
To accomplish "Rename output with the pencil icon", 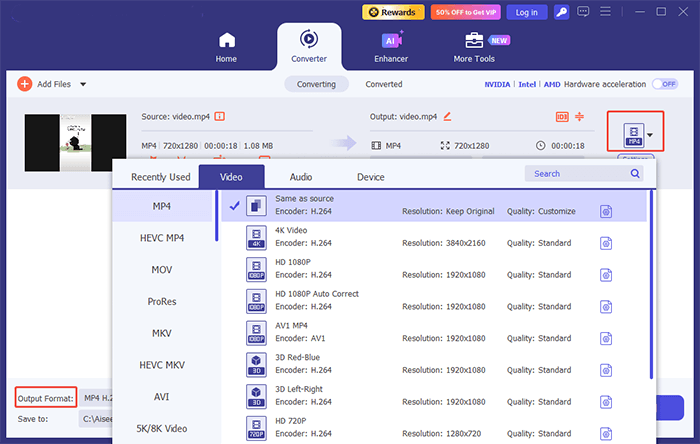I will pos(447,116).
